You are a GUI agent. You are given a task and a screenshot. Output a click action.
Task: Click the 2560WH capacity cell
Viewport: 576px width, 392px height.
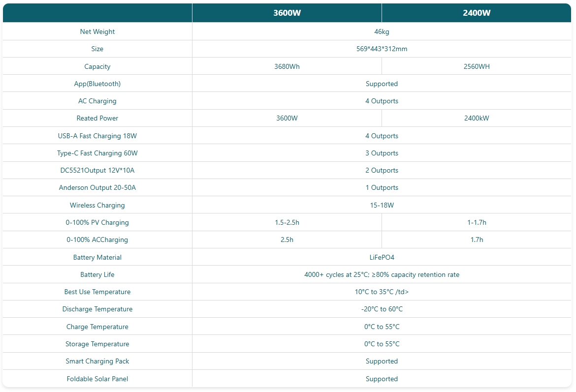point(477,66)
